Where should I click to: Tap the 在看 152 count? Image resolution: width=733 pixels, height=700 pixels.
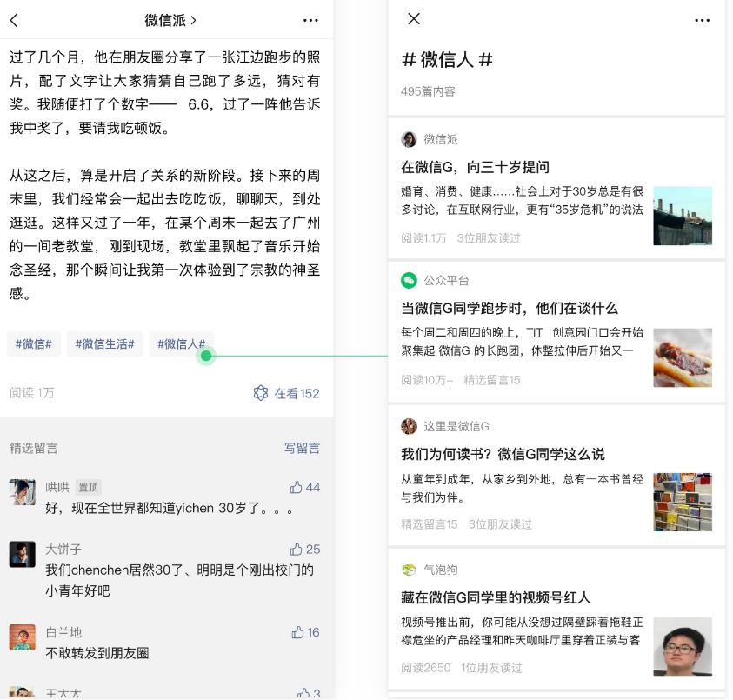tap(297, 393)
